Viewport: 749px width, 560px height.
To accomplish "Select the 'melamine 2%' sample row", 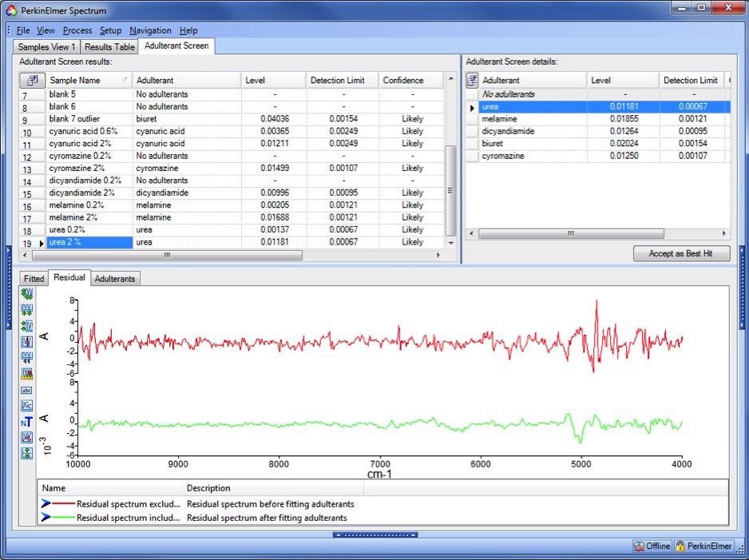I will pyautogui.click(x=232, y=217).
